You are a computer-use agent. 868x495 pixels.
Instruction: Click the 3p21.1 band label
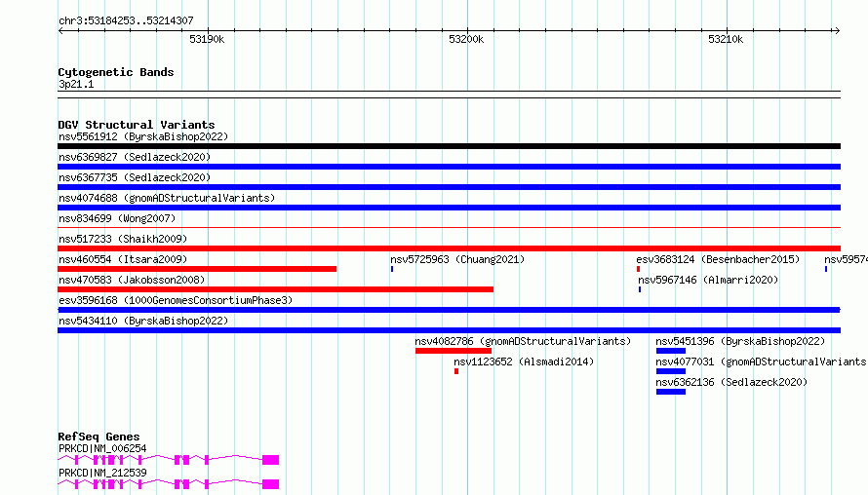pos(76,84)
